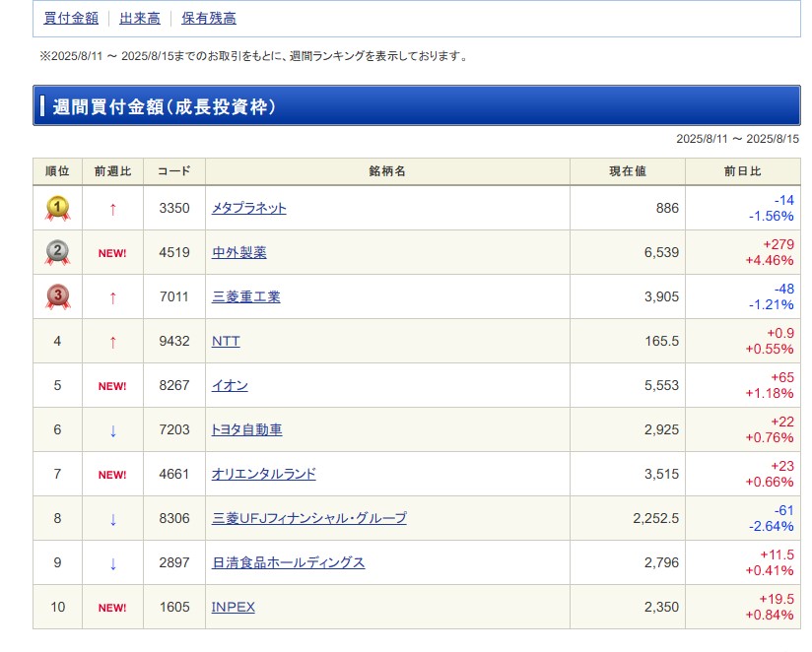Click the コード column header

coord(174,171)
